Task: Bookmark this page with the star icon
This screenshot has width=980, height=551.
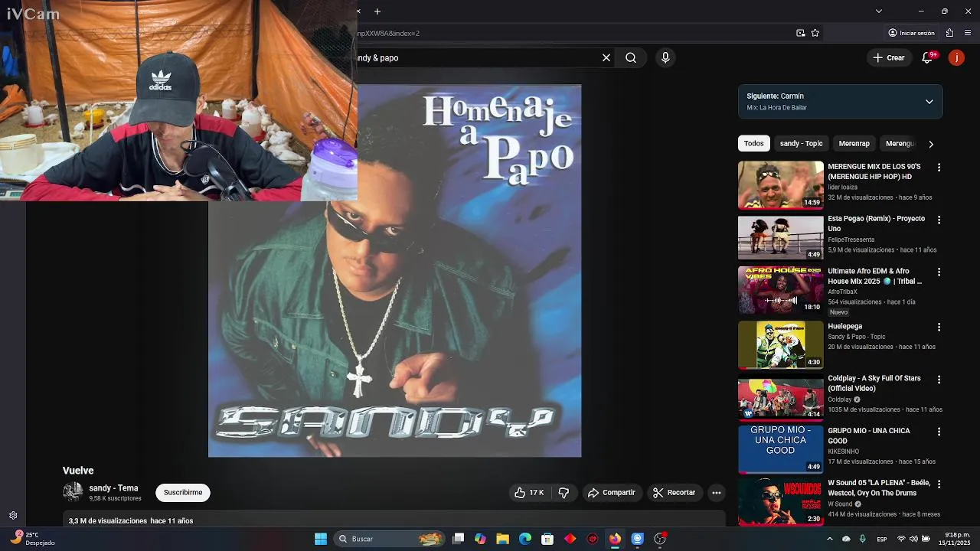Action: point(815,33)
